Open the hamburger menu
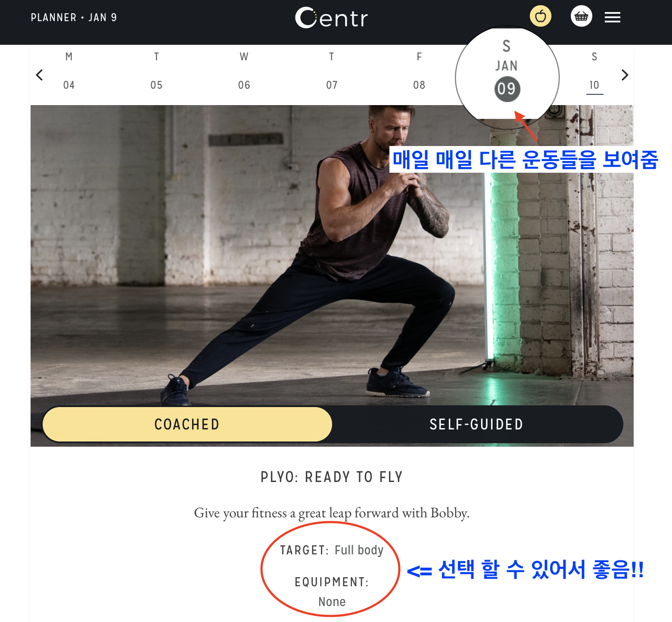The width and height of the screenshot is (672, 622). tap(612, 17)
